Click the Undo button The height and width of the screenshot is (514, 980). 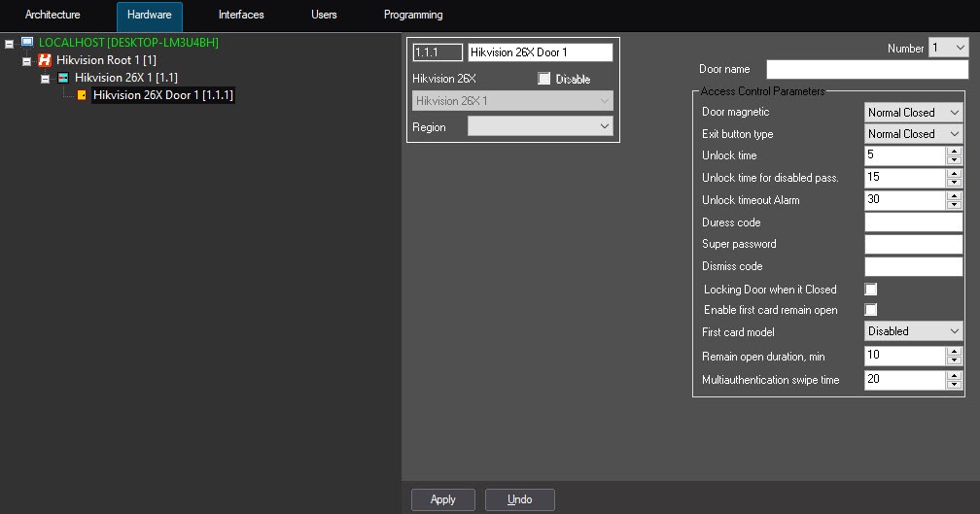pos(520,499)
